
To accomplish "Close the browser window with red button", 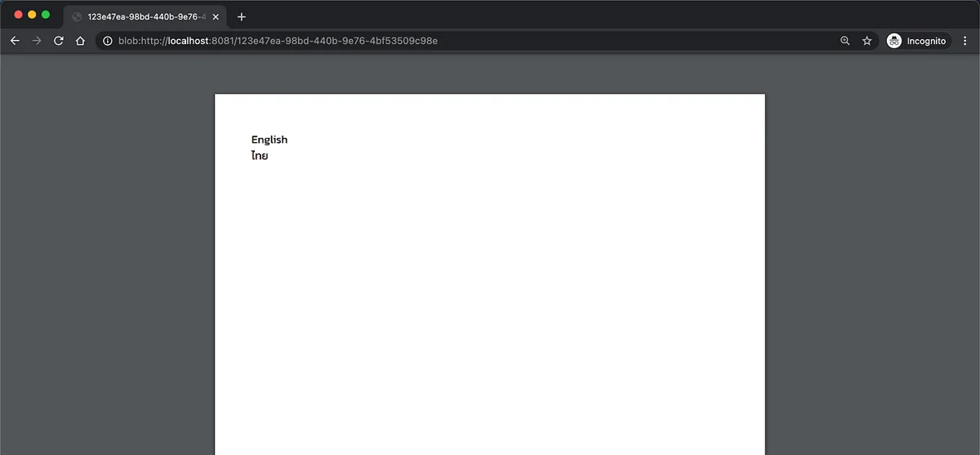I will click(x=19, y=15).
